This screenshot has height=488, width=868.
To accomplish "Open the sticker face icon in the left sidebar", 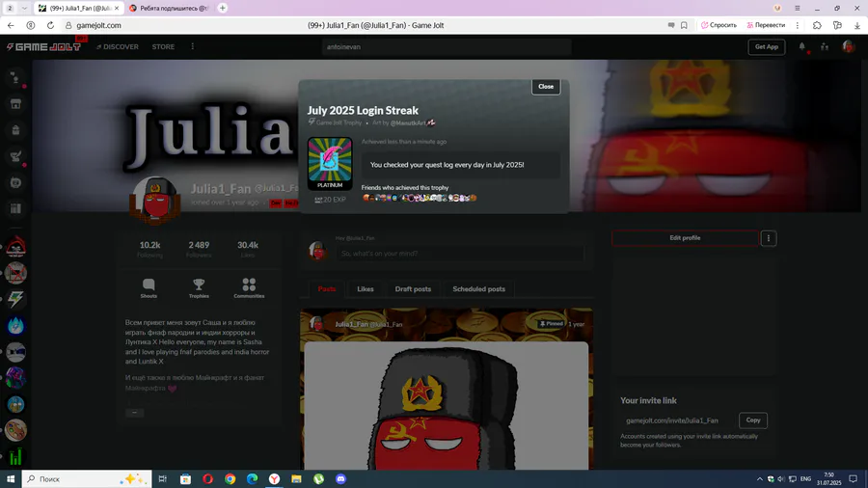I will click(x=15, y=182).
